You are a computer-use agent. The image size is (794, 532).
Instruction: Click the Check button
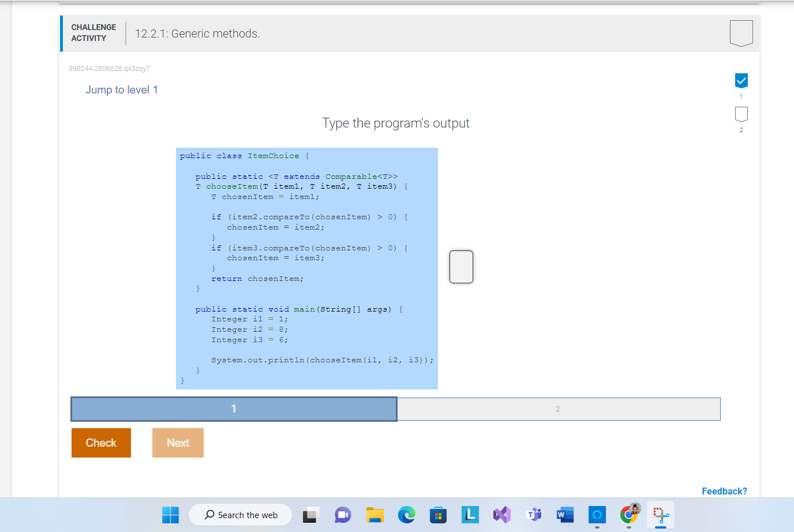point(101,443)
